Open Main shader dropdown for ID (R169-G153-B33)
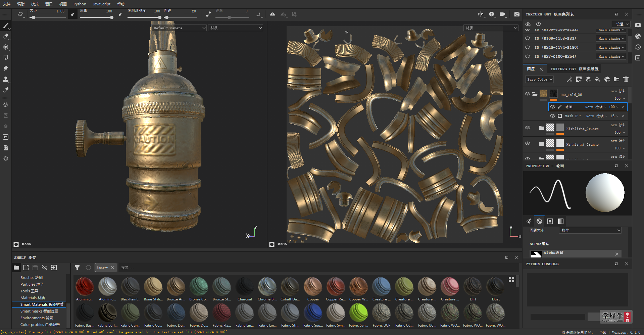 (611, 38)
